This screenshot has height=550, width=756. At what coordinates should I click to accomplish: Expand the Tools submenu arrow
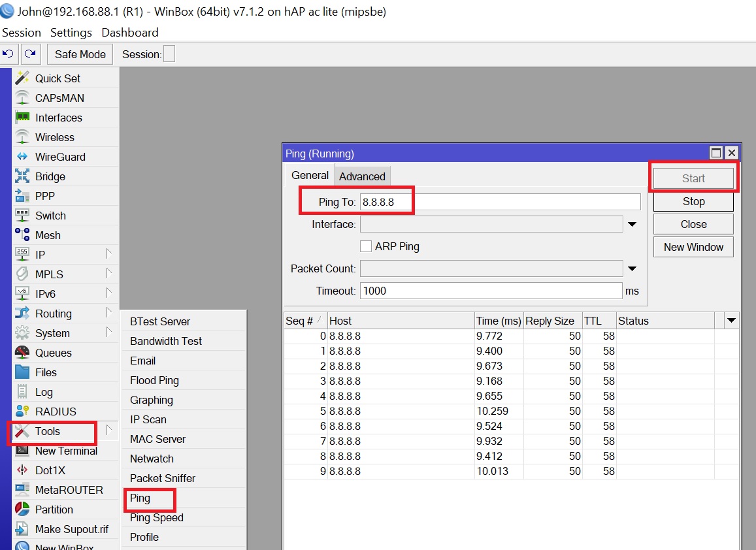[109, 430]
